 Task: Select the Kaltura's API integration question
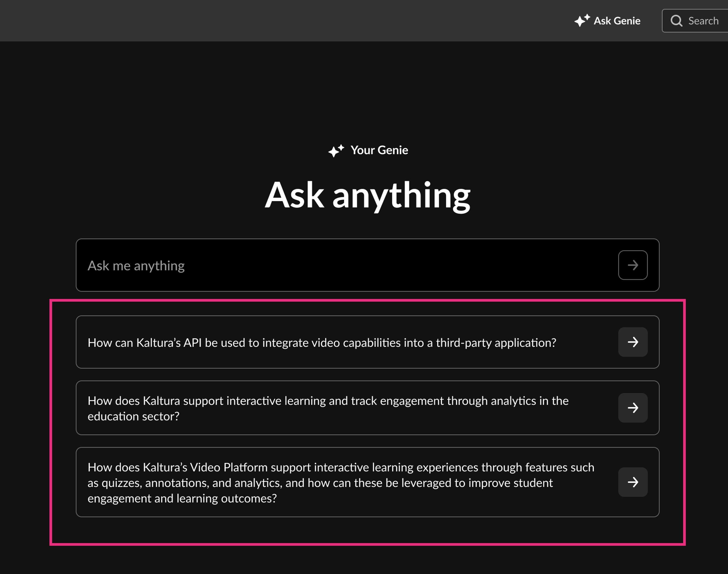point(321,343)
